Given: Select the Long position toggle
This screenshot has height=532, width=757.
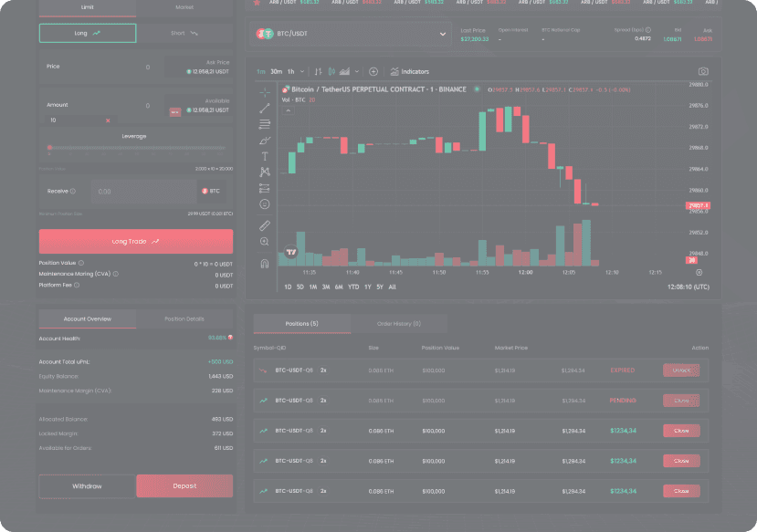Looking at the screenshot, I should tap(88, 34).
